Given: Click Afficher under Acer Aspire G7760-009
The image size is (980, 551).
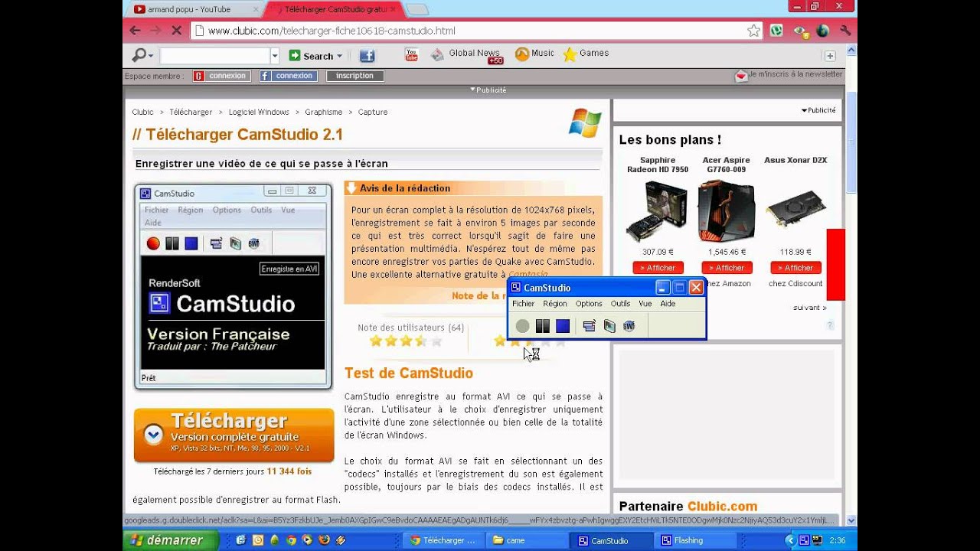Looking at the screenshot, I should click(727, 268).
